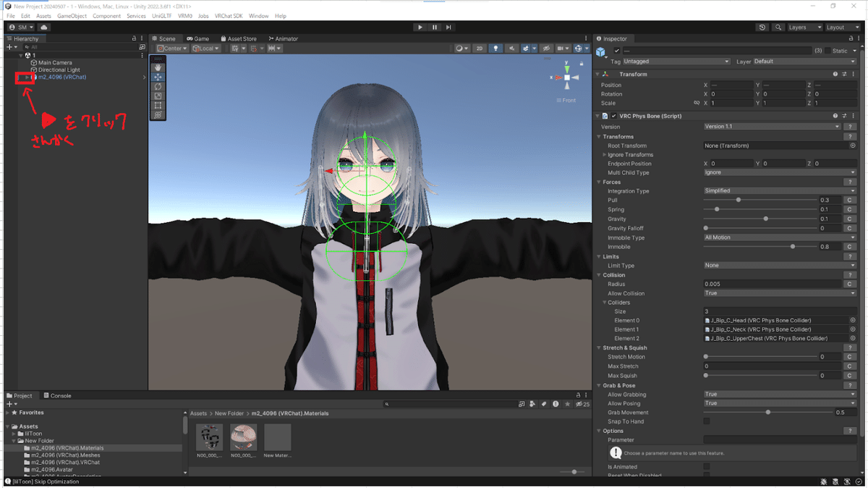This screenshot has width=868, height=488.
Task: Open the Tag Untagged dropdown
Action: (677, 62)
